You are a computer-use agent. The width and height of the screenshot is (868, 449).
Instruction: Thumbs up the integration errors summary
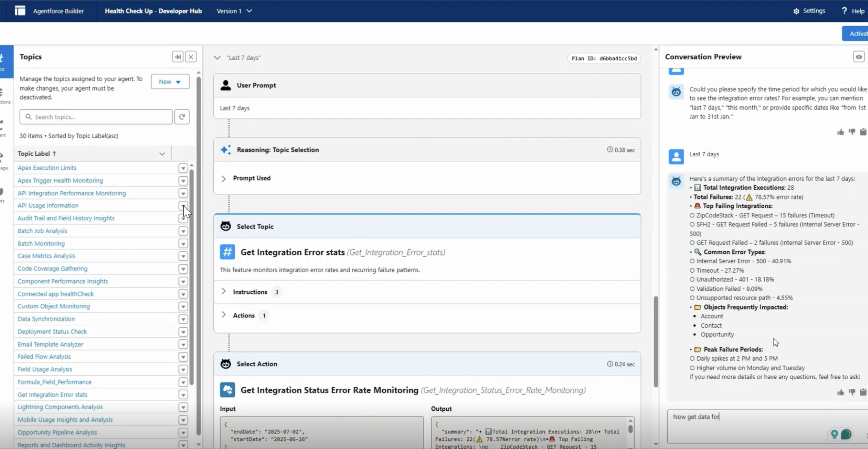(841, 392)
